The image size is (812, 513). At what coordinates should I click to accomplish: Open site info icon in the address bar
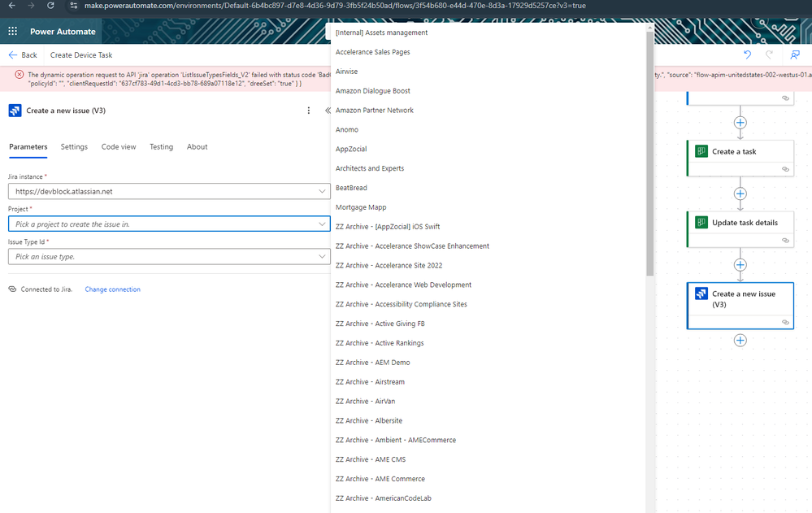pos(73,5)
